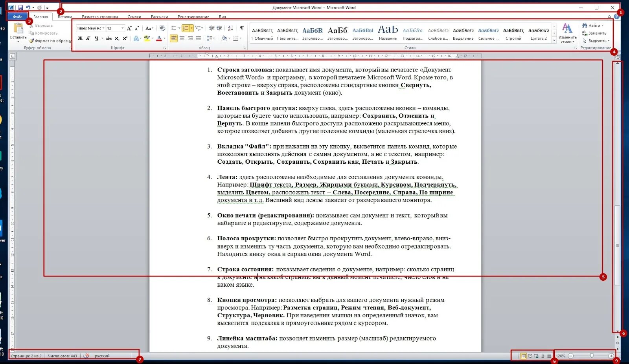Switch to the Рецензирование tab
This screenshot has height=364, width=629.
coord(193,17)
